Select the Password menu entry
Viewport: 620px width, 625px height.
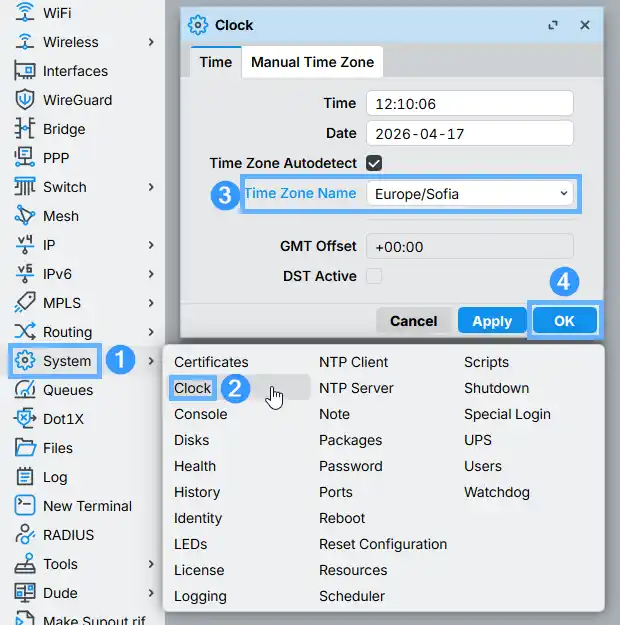tap(351, 466)
